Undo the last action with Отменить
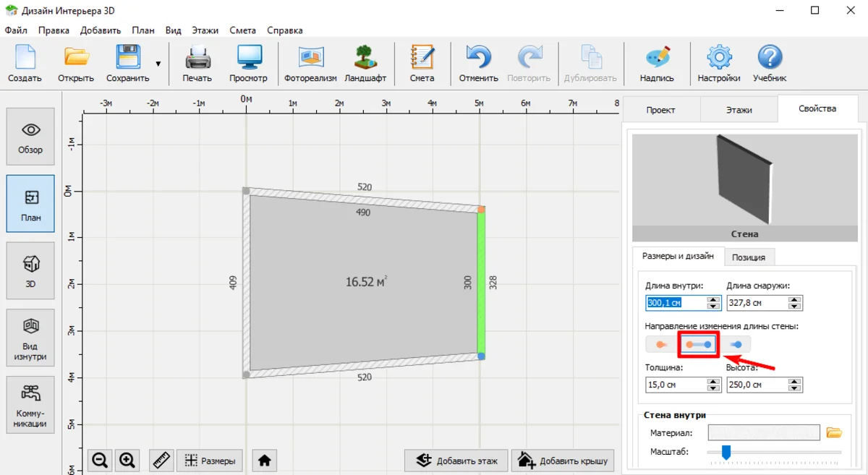Viewport: 868px width, 475px height. point(478,64)
